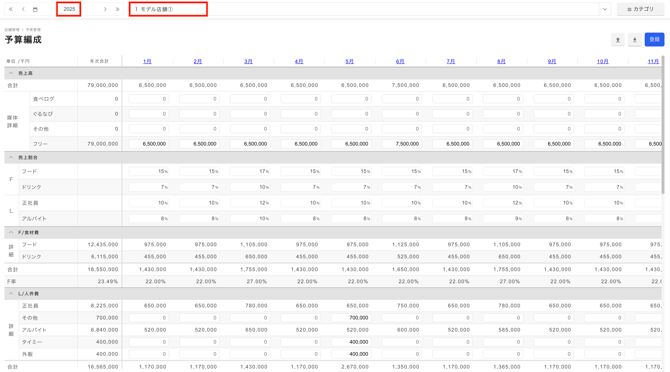This screenshot has height=372, width=670.
Task: Select 正社員 annual labor cost 8,225,000
Action: (104, 306)
